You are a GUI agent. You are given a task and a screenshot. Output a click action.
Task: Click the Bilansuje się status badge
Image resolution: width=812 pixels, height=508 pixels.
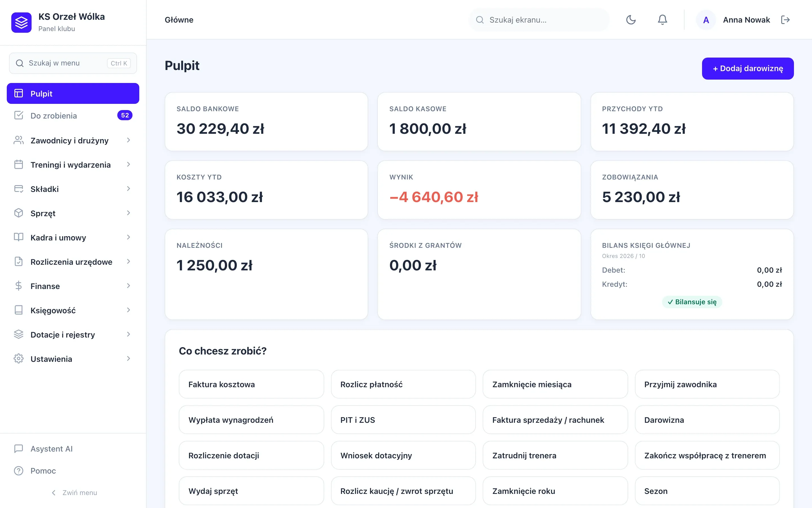tap(692, 302)
